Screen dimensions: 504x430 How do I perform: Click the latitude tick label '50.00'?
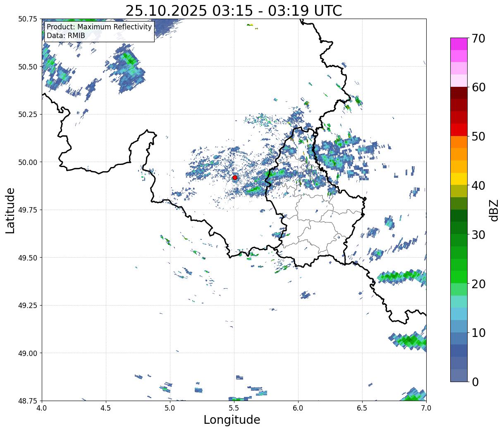28,162
